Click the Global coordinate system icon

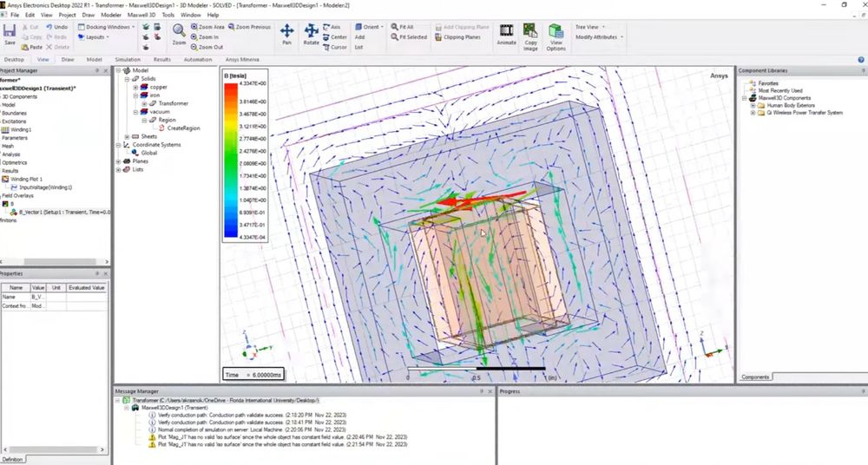click(135, 153)
